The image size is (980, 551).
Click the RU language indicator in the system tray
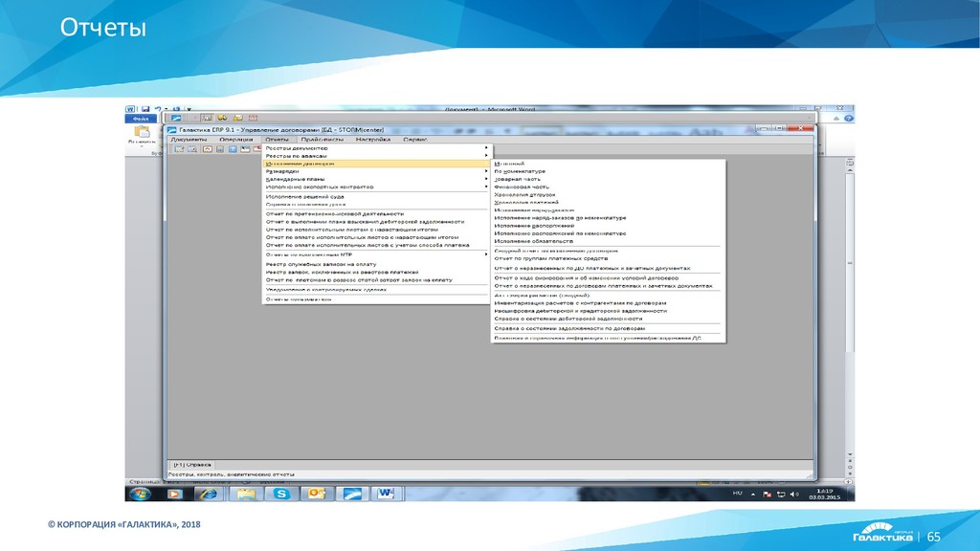(738, 494)
